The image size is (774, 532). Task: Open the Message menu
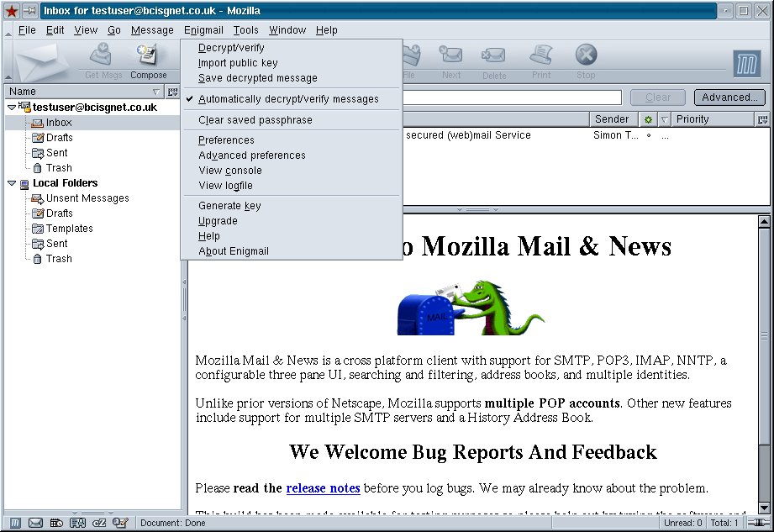pos(152,30)
